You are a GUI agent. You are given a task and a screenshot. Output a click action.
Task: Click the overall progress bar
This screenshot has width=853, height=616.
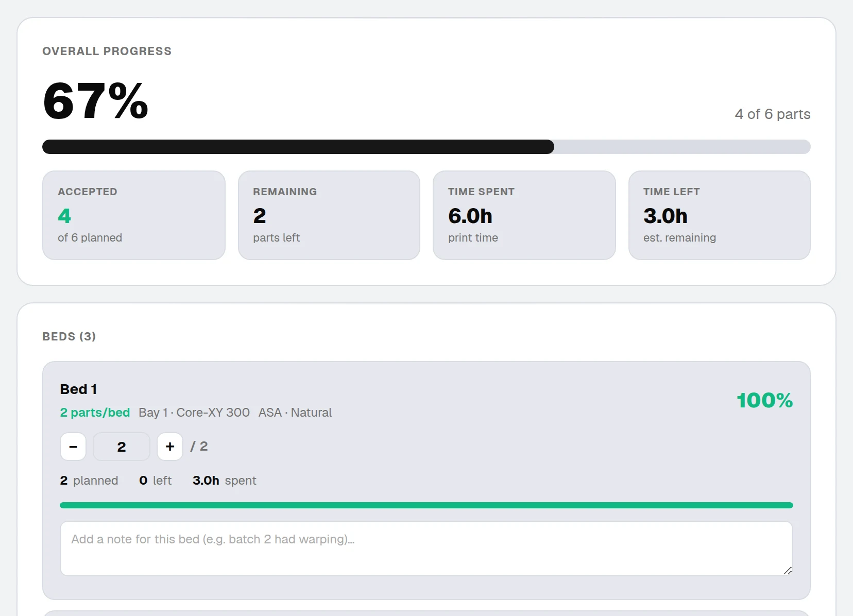pos(426,147)
